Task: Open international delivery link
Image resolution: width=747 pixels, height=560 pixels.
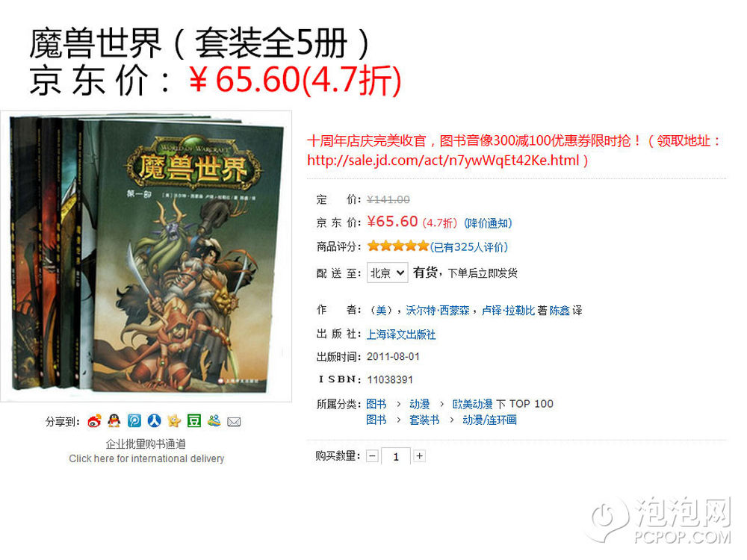Action: pyautogui.click(x=146, y=458)
